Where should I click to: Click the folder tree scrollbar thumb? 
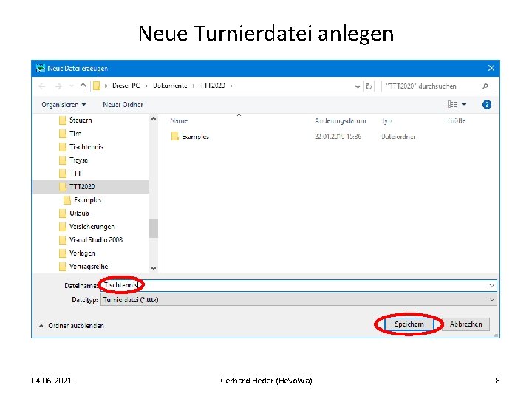click(x=154, y=228)
